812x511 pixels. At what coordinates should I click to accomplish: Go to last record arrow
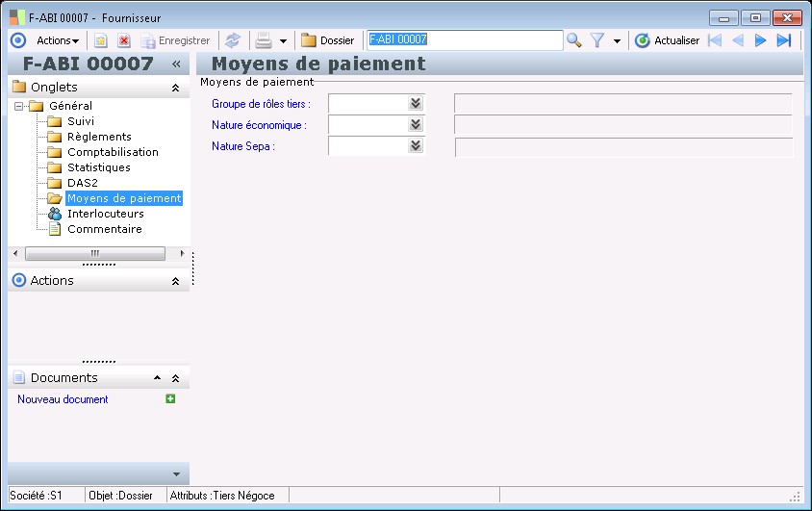784,40
